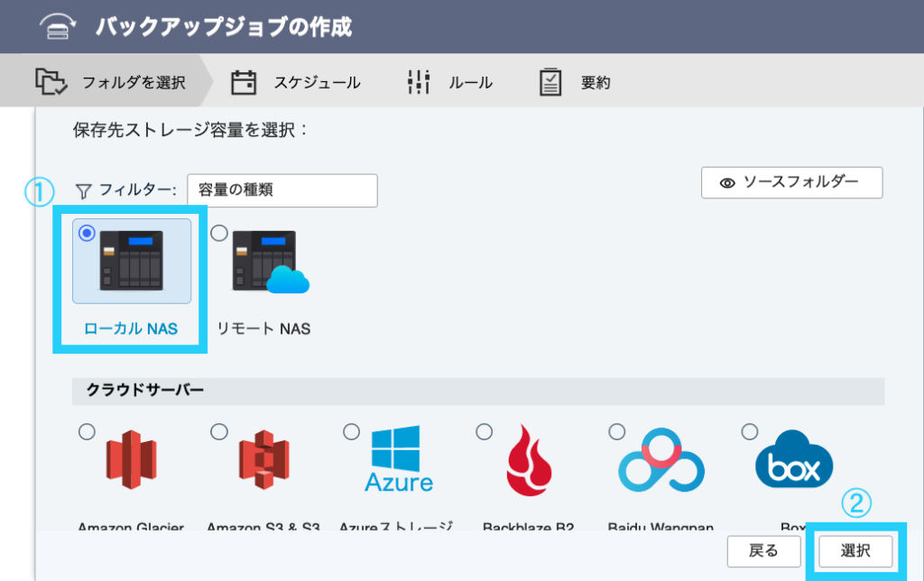Click the Box cloud logo
Viewport: 924px width, 581px height.
click(x=794, y=459)
